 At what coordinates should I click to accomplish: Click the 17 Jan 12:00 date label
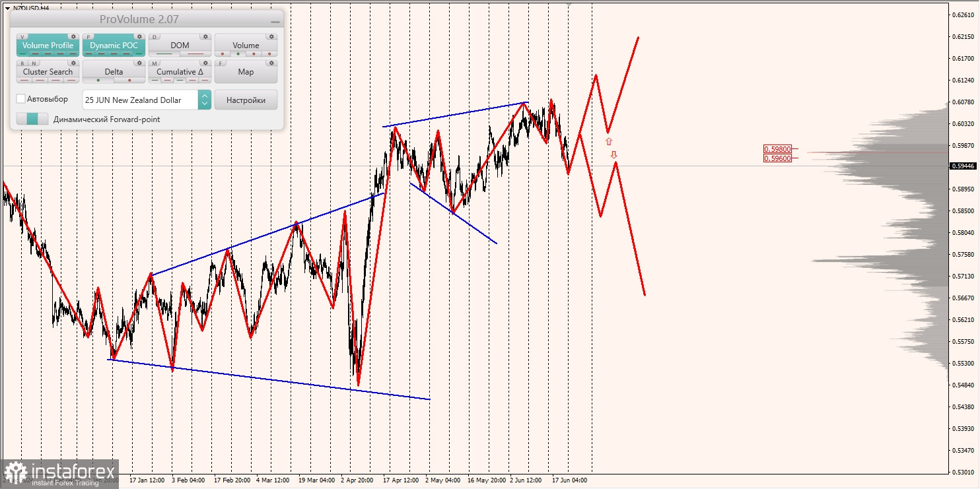pos(149,480)
